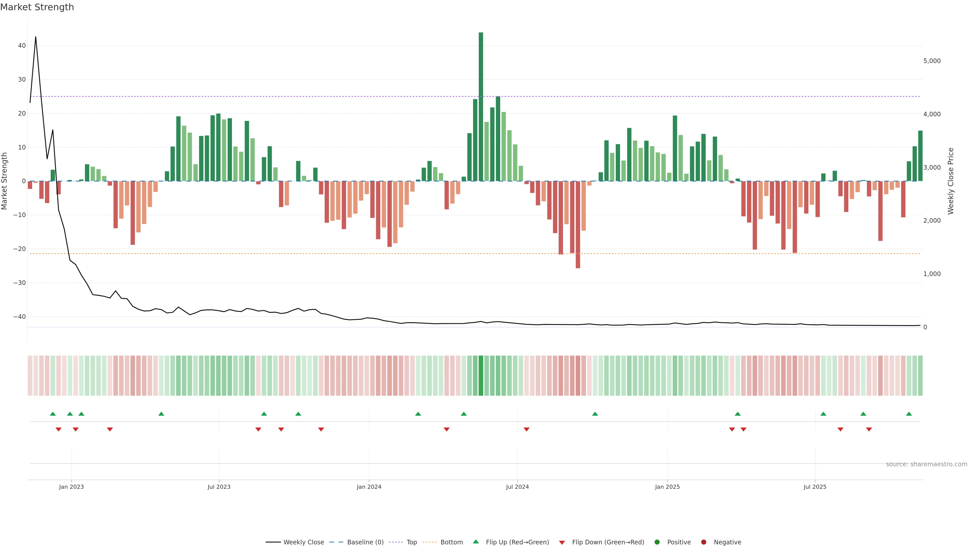The height and width of the screenshot is (551, 980).
Task: Click the green Flip Up legend triangle
Action: click(x=475, y=542)
